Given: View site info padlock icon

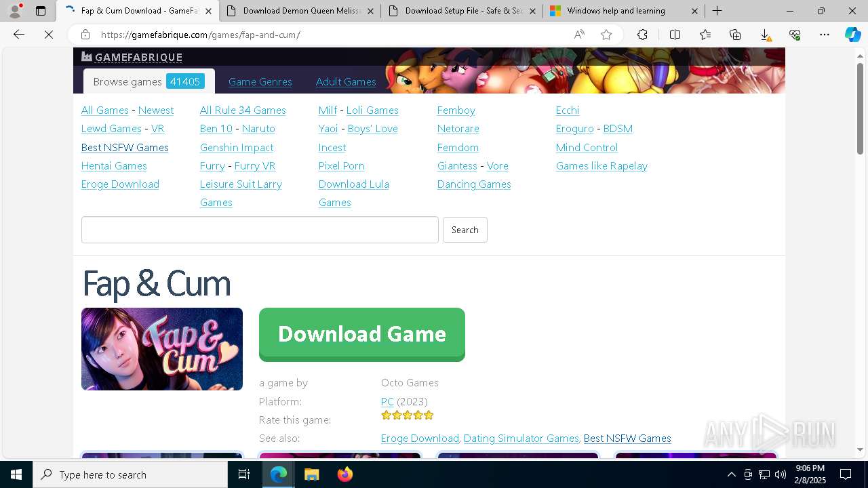Looking at the screenshot, I should pyautogui.click(x=85, y=35).
